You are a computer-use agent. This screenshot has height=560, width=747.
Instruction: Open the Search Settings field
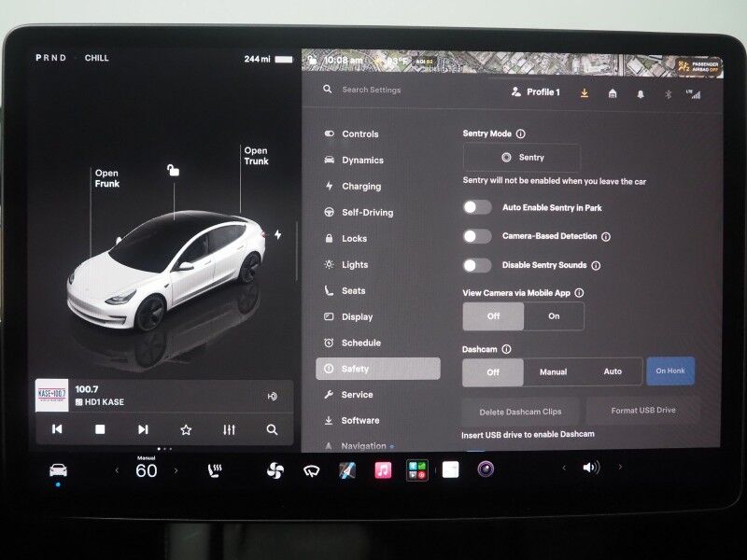coord(371,90)
